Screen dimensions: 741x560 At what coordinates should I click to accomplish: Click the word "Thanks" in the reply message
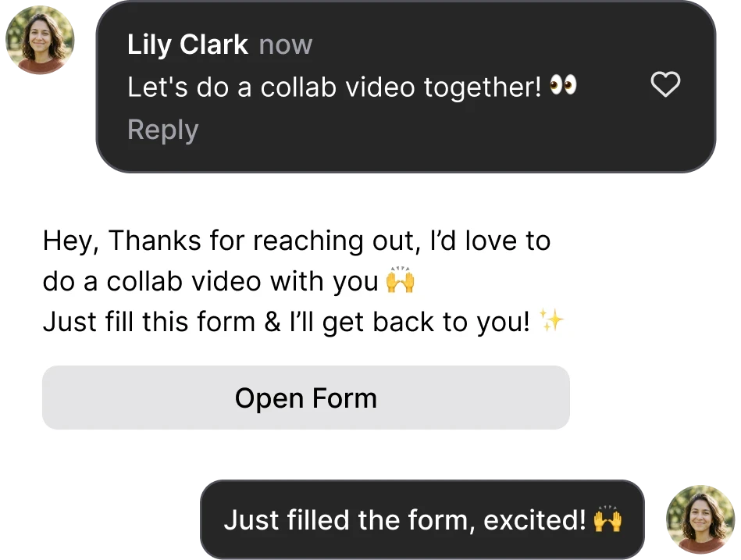point(155,240)
